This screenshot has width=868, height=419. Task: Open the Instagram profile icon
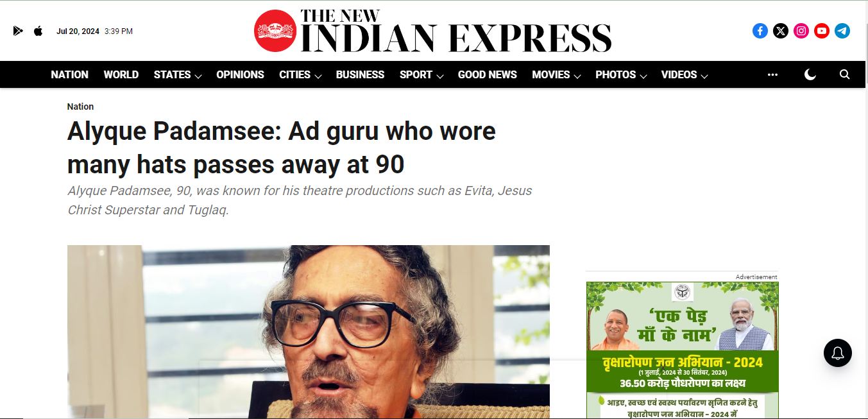(x=801, y=31)
